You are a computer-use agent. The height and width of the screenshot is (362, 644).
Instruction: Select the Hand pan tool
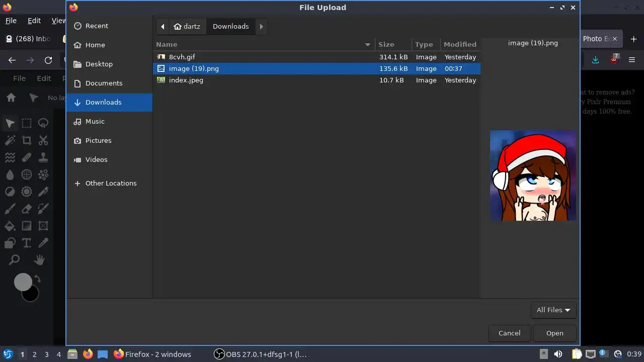coord(39,260)
